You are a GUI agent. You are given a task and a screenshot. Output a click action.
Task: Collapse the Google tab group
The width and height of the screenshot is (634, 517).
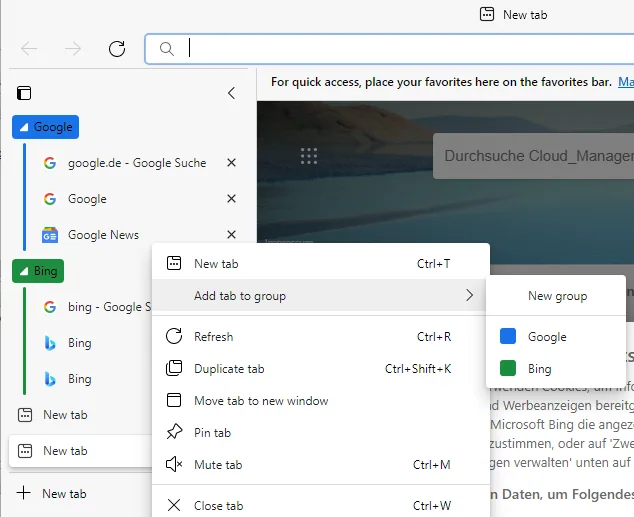coord(45,127)
